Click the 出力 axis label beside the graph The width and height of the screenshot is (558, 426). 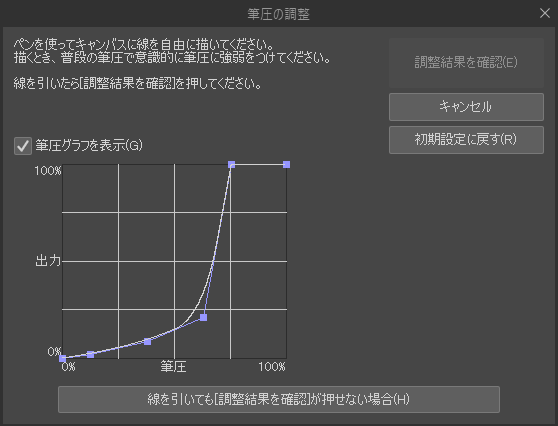coord(48,261)
